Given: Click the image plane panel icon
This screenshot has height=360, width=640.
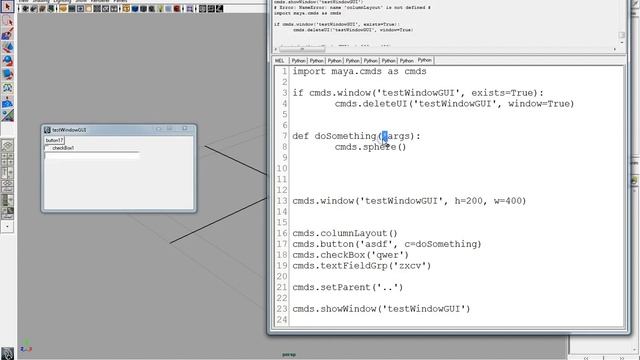Looking at the screenshot, I should (51, 9).
